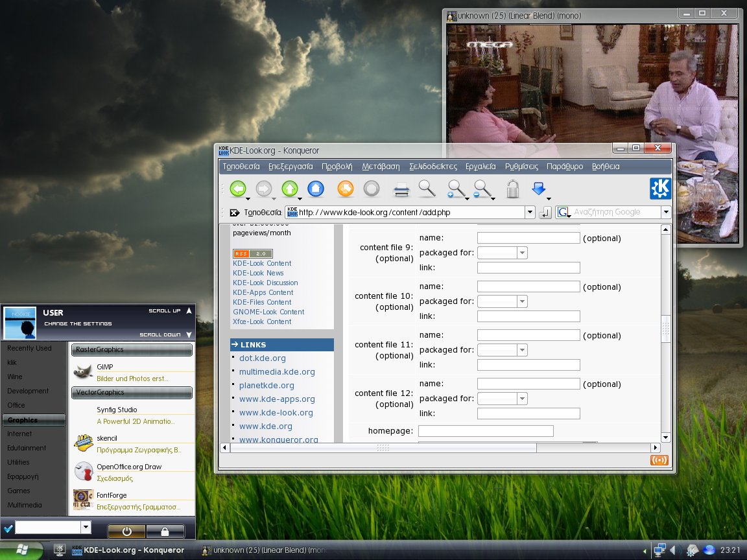The image size is (747, 560).
Task: Click the user avatar picture in menu
Action: [x=20, y=323]
